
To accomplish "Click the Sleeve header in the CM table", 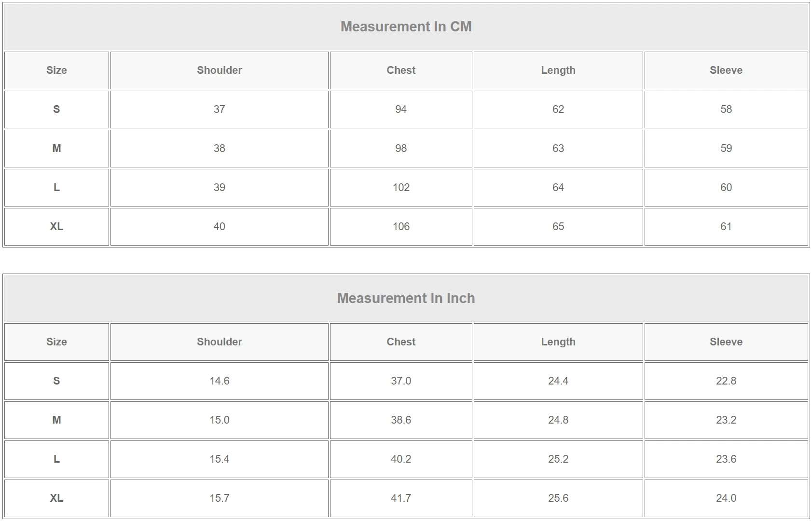I will tap(726, 70).
